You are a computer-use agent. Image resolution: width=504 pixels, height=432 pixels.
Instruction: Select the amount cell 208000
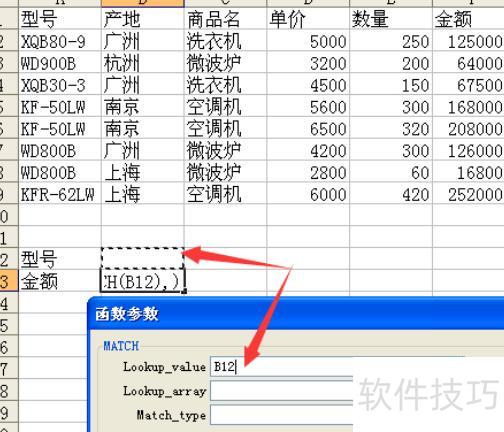468,128
